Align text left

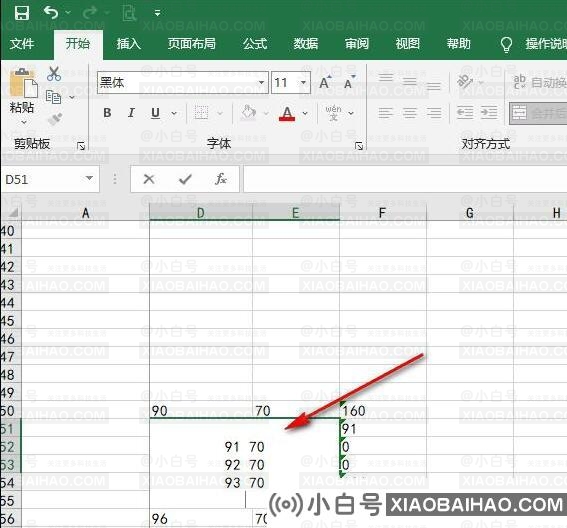tap(385, 113)
